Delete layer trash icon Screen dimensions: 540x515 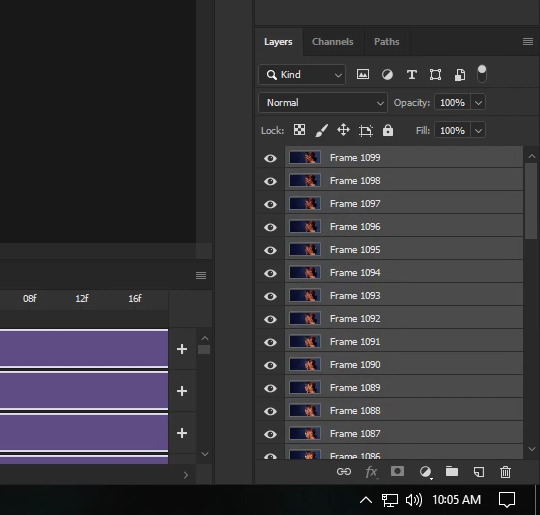505,472
